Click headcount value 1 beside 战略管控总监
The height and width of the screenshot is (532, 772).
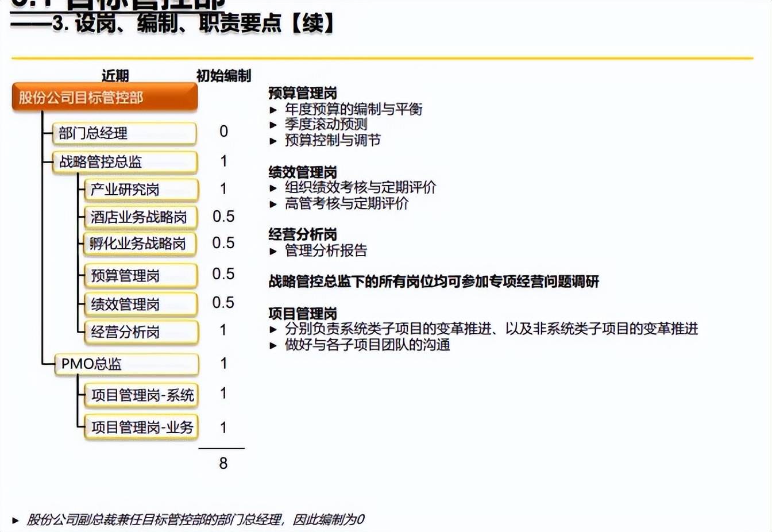coord(223,161)
